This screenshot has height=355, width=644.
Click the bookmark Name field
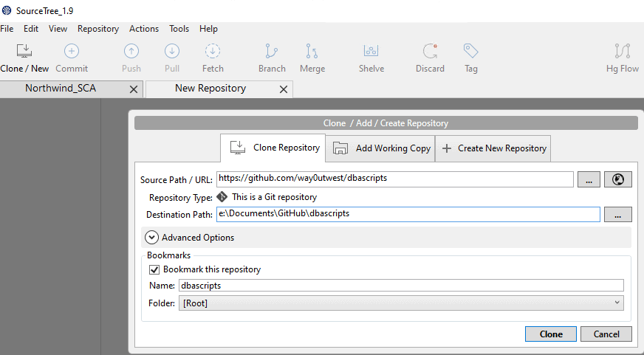(401, 285)
